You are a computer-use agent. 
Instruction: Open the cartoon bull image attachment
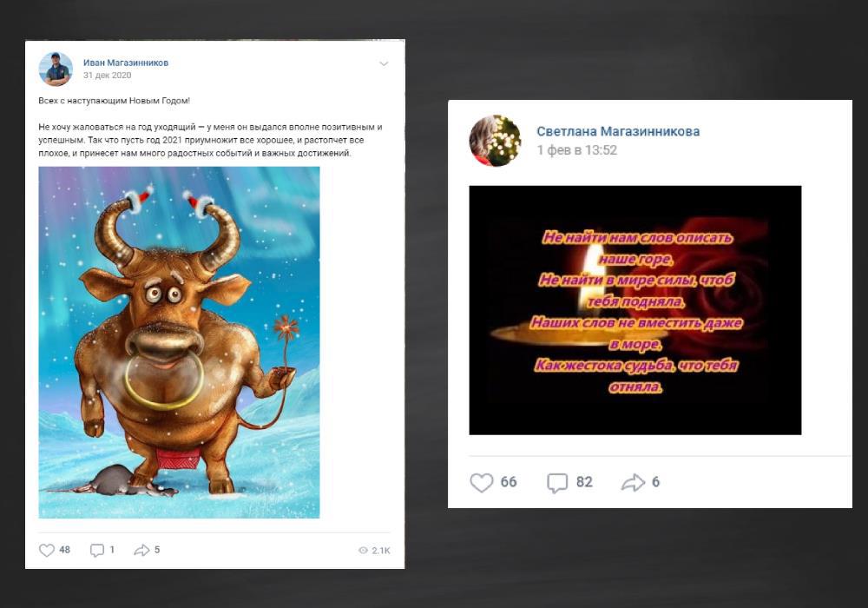(179, 342)
